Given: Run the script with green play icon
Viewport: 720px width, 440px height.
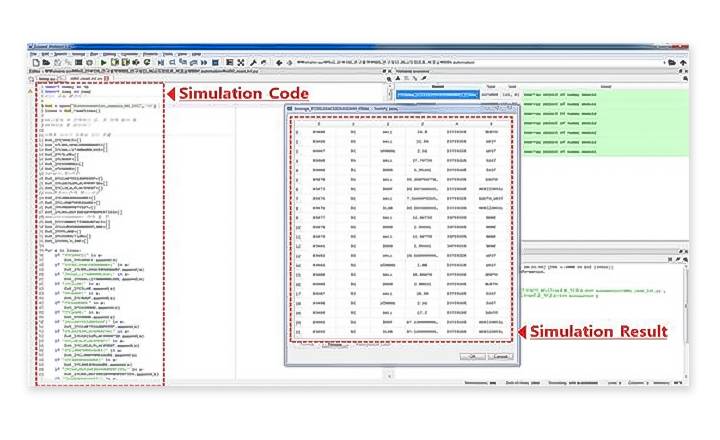Looking at the screenshot, I should tap(104, 62).
